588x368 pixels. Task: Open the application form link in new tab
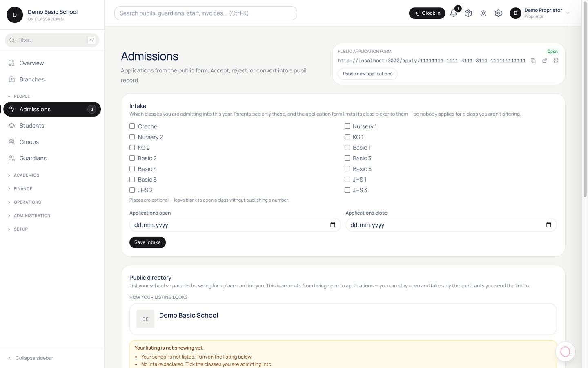(x=545, y=61)
